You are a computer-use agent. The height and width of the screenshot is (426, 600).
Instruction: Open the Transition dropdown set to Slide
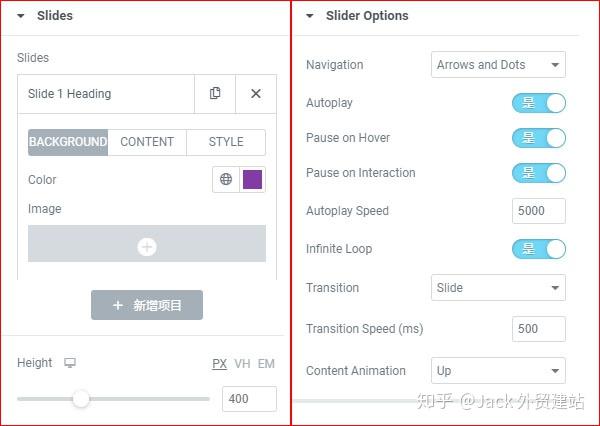coord(498,288)
